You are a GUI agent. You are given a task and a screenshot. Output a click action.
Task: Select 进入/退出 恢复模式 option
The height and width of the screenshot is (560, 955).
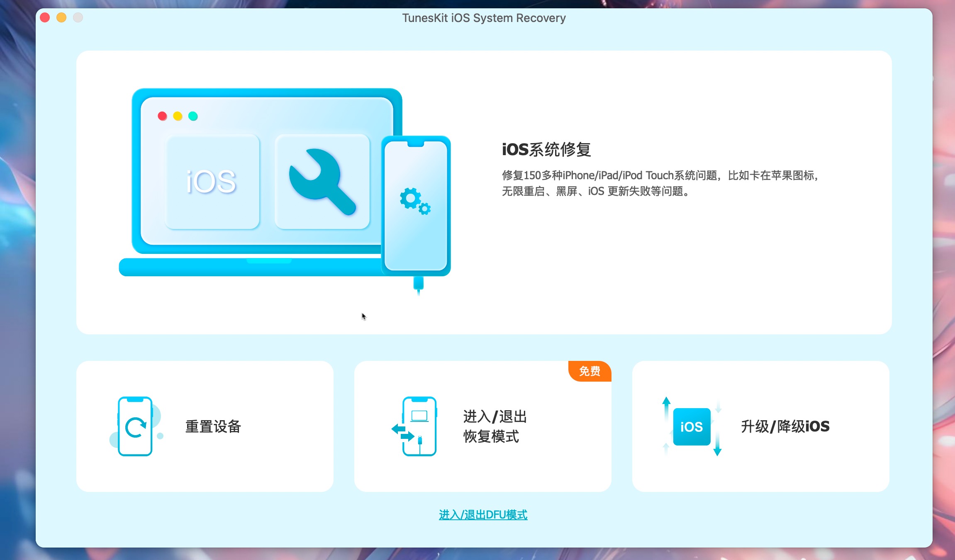point(482,426)
